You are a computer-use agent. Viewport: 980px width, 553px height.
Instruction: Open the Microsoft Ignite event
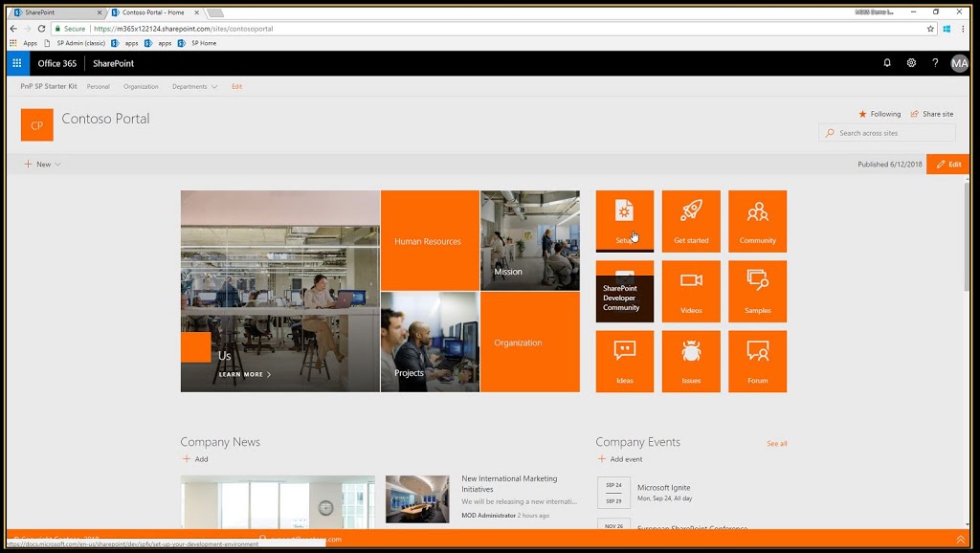click(x=664, y=487)
